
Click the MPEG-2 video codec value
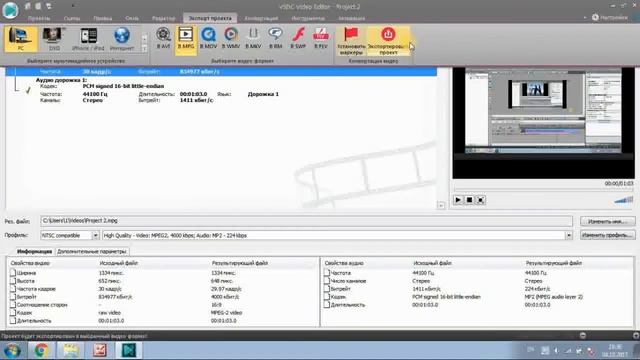tap(227, 313)
